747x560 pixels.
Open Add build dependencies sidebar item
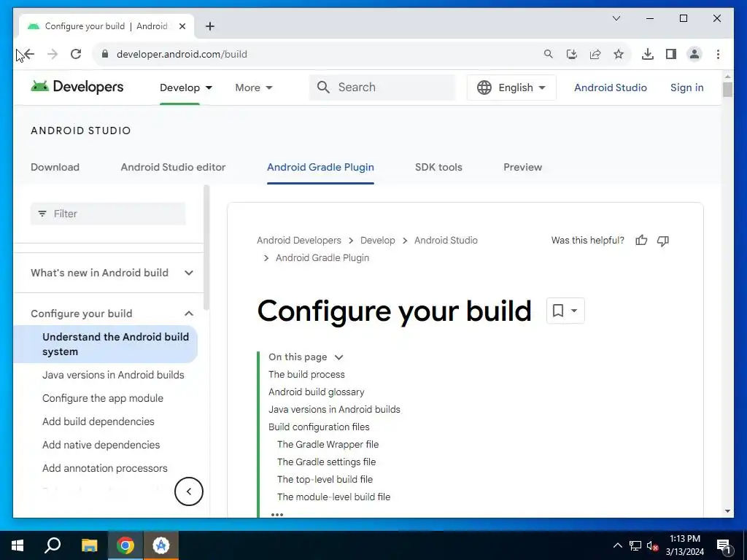tap(98, 421)
